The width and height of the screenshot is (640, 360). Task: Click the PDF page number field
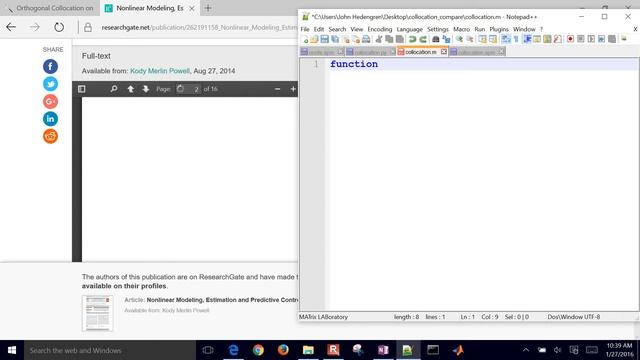pyautogui.click(x=188, y=89)
